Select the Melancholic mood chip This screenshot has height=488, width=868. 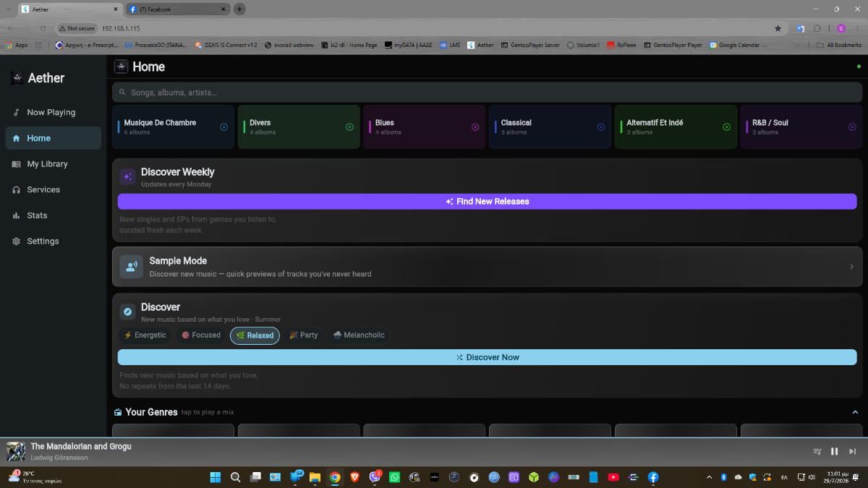359,335
